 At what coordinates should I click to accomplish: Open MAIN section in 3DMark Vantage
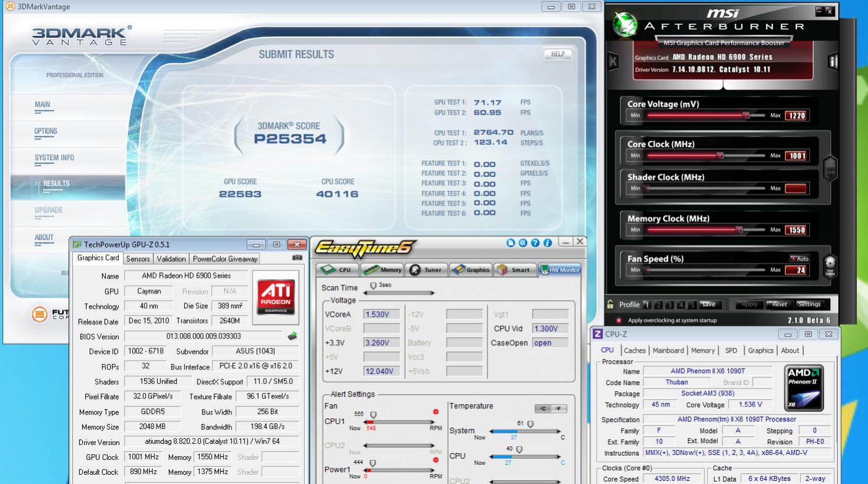point(43,105)
